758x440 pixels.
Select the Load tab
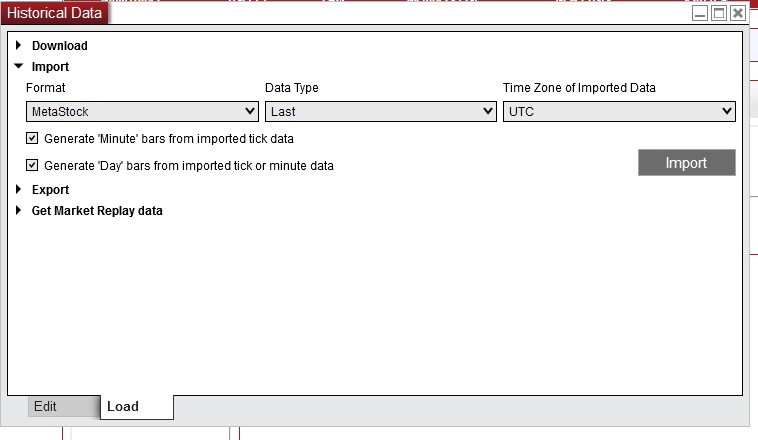click(123, 406)
